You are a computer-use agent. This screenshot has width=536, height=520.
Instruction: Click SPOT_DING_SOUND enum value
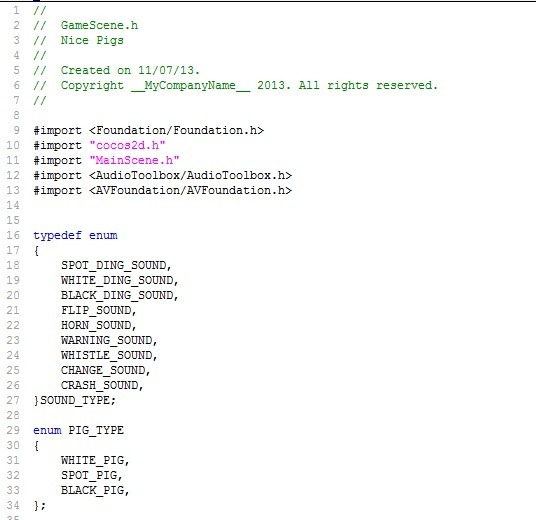(113, 266)
